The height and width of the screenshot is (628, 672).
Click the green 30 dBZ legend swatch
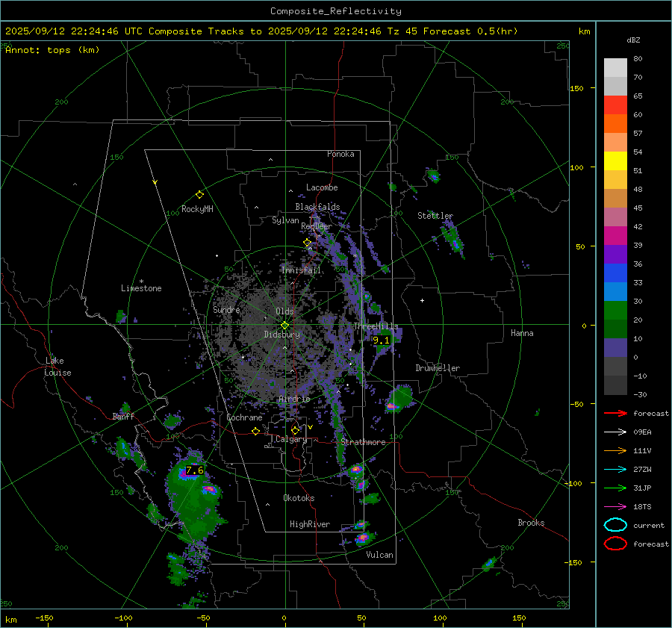coord(615,310)
